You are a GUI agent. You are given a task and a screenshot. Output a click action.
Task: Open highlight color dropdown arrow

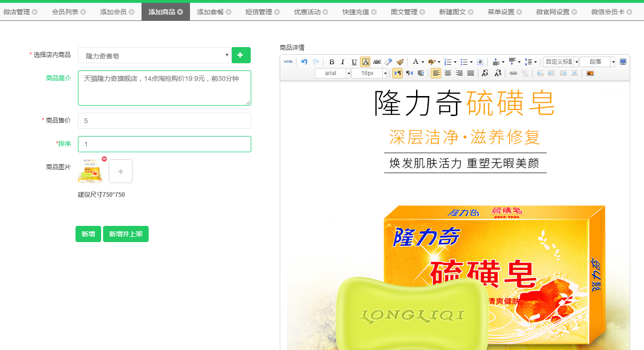click(x=439, y=62)
